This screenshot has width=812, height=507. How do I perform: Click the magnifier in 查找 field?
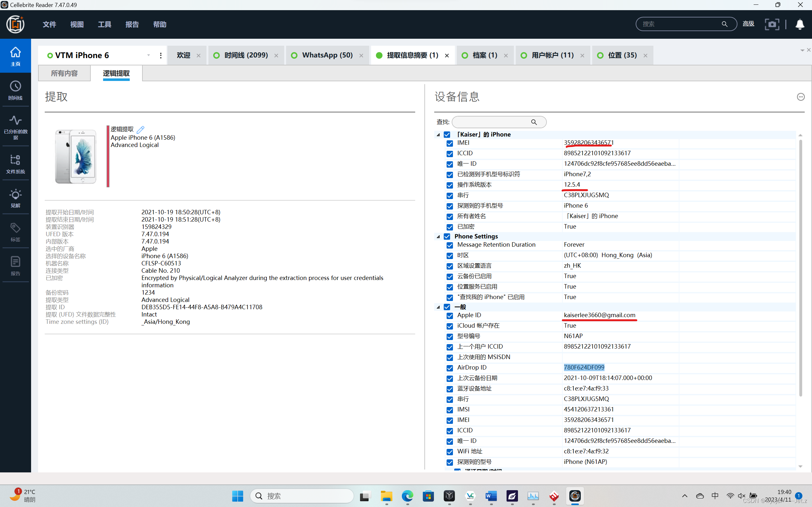(534, 122)
